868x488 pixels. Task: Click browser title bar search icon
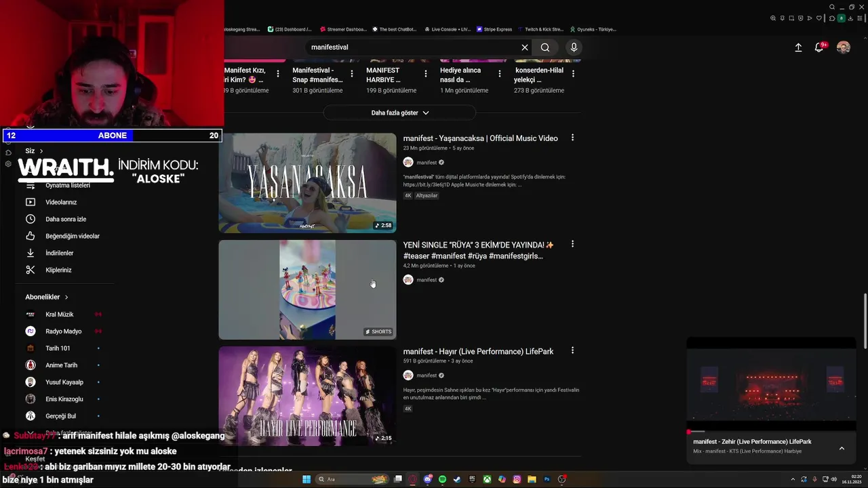(832, 7)
